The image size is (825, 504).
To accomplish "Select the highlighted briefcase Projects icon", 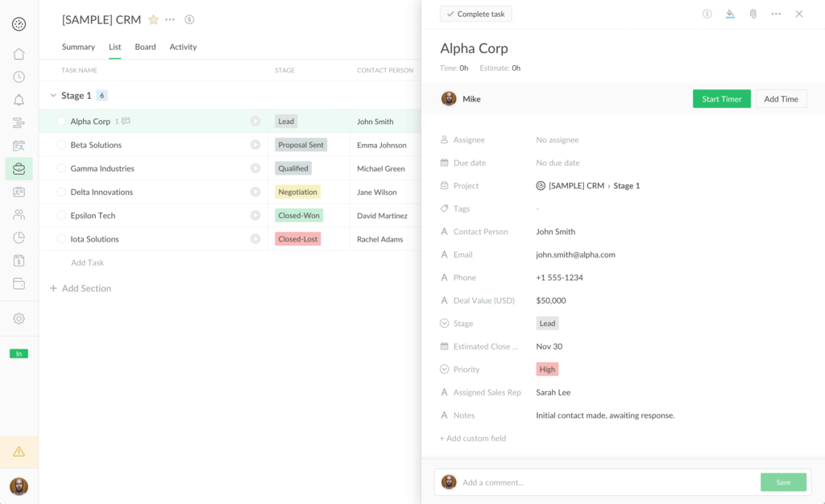I will point(19,168).
